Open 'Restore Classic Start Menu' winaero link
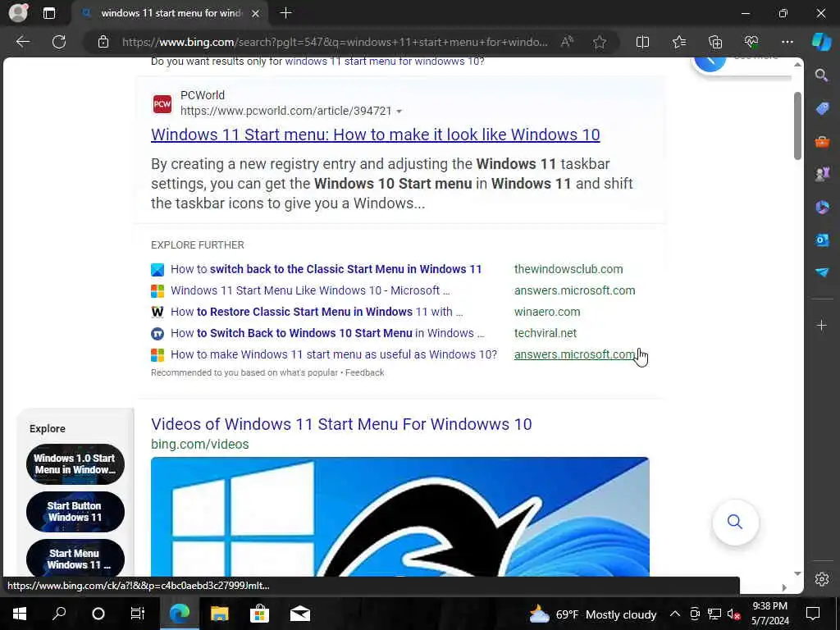The width and height of the screenshot is (840, 630). (317, 312)
